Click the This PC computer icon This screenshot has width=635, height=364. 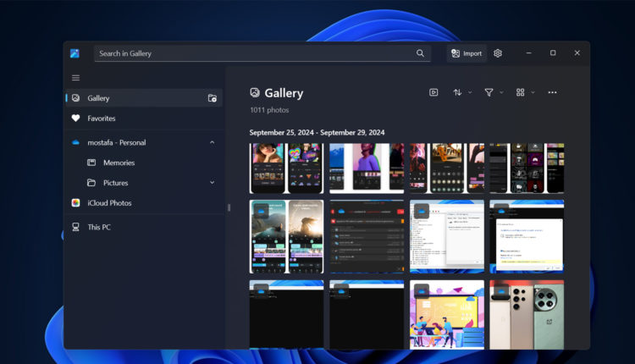tap(75, 227)
